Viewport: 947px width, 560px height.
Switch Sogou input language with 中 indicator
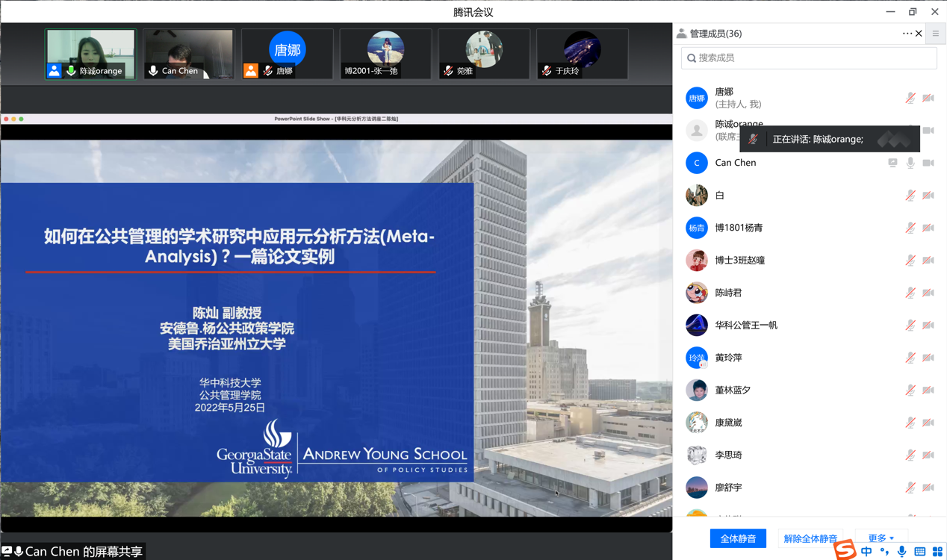coord(866,552)
